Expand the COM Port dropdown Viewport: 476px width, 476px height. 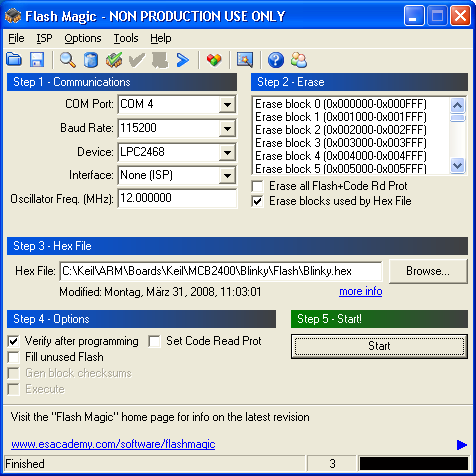(x=227, y=105)
